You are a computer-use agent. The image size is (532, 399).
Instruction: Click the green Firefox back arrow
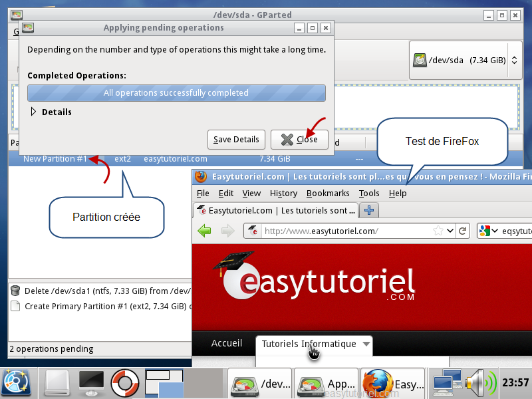click(x=204, y=231)
